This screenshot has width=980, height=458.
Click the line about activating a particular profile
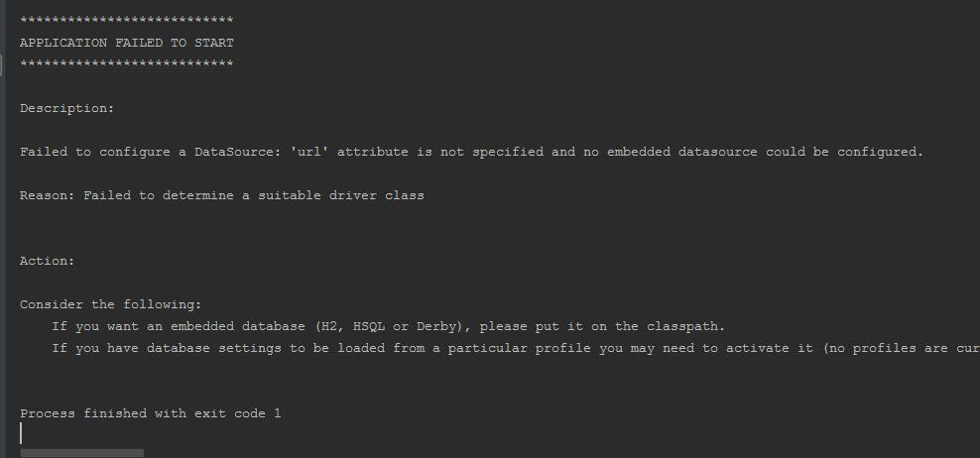point(516,348)
